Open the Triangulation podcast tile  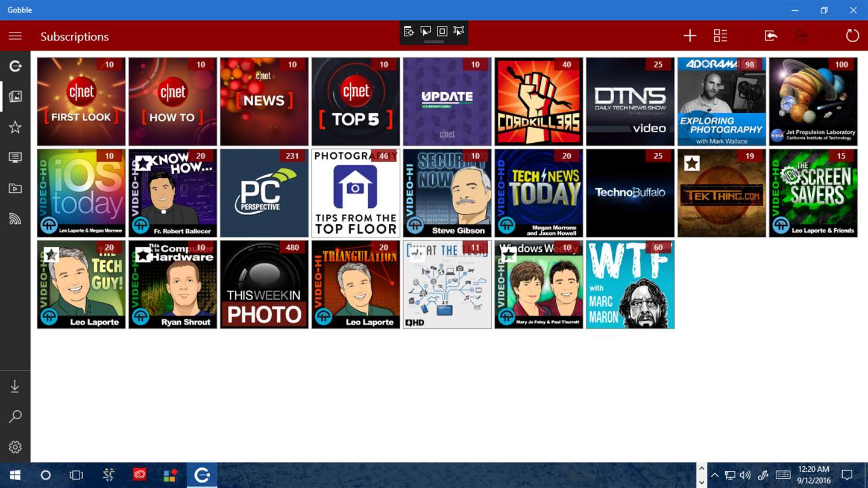(356, 285)
